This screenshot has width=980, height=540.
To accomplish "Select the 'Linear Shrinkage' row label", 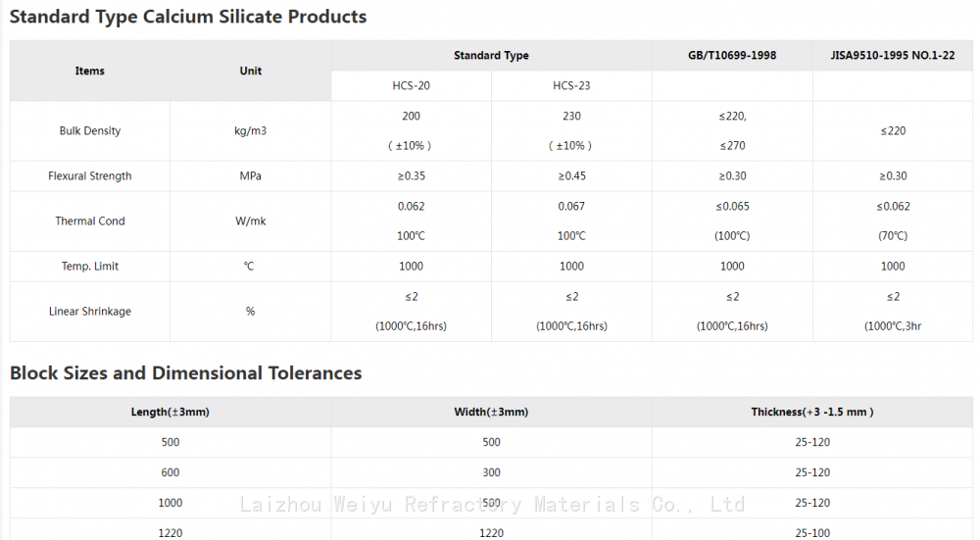I will click(x=90, y=312).
